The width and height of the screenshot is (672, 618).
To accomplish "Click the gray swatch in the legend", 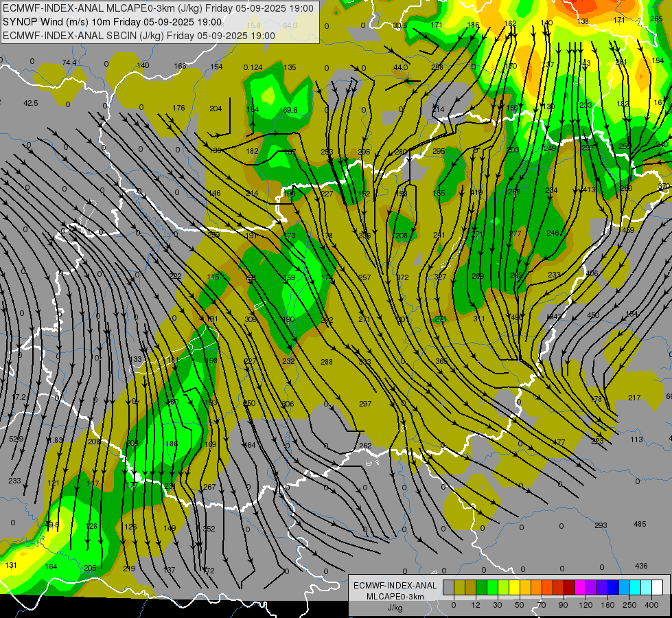I will 449,588.
